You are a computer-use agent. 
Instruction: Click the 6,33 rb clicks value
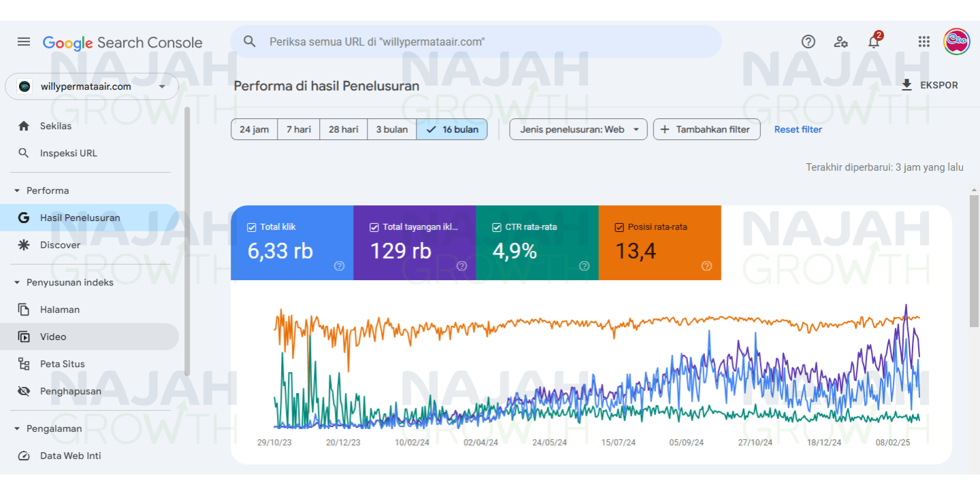280,251
